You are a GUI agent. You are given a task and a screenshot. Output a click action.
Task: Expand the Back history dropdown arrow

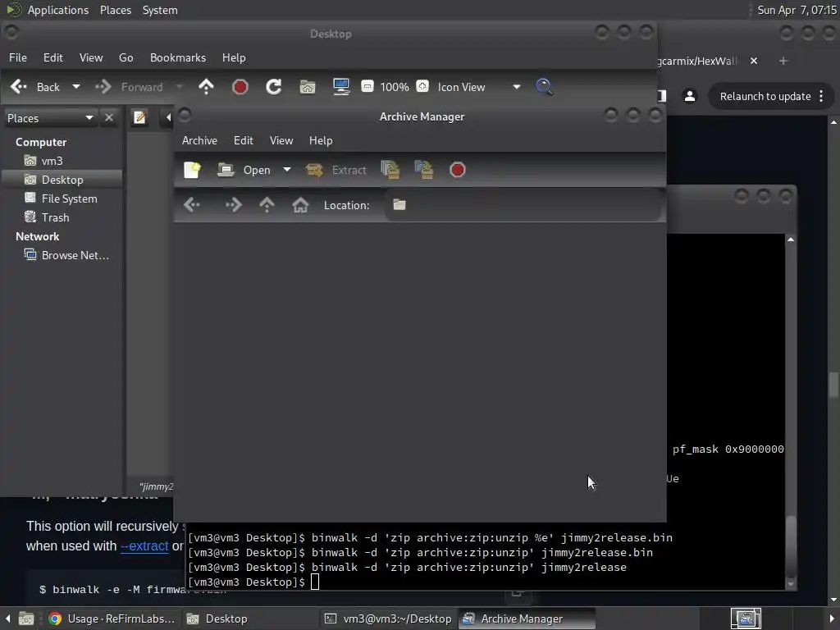pos(76,87)
